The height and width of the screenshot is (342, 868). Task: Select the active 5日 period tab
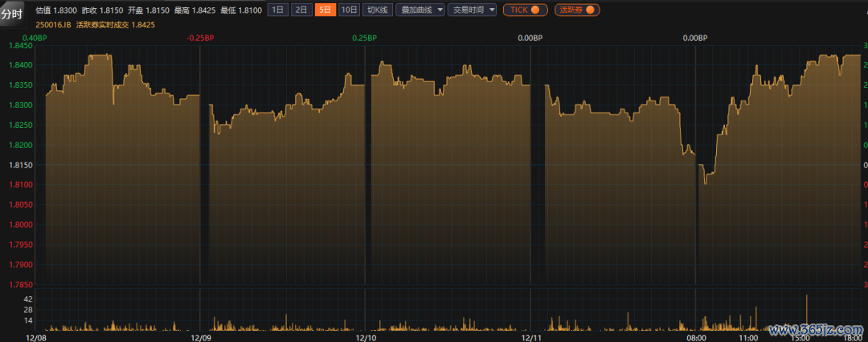[324, 10]
